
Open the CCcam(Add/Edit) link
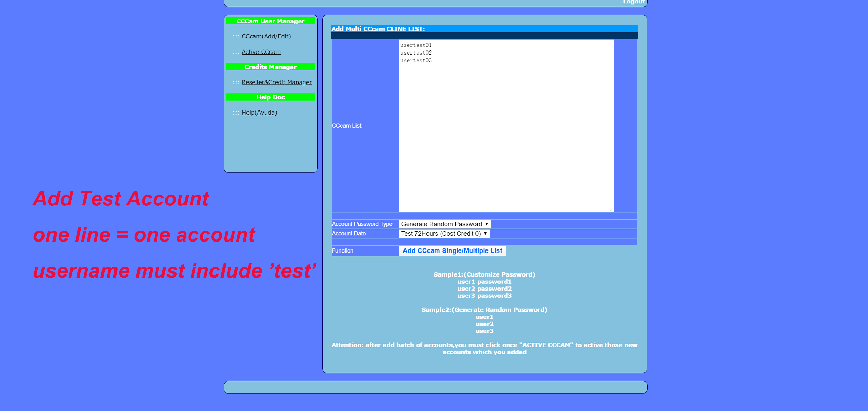click(x=266, y=36)
